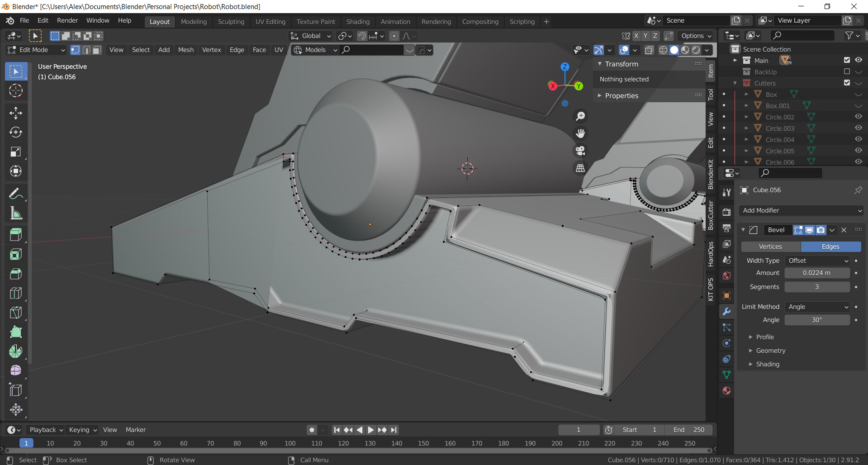The height and width of the screenshot is (465, 868).
Task: Select the Knife tool
Action: 16,313
